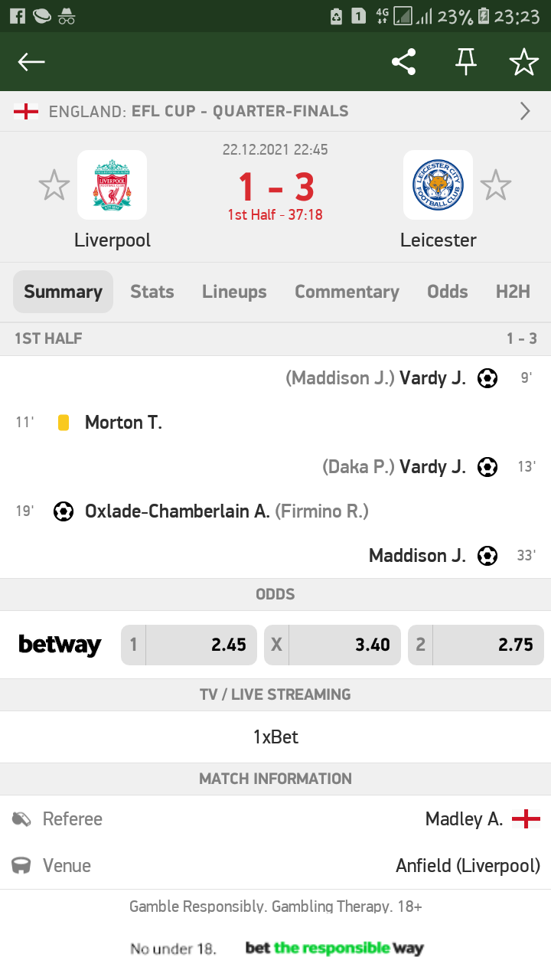551x980 pixels.
Task: Open 1xBet live streaming link
Action: coord(275,737)
